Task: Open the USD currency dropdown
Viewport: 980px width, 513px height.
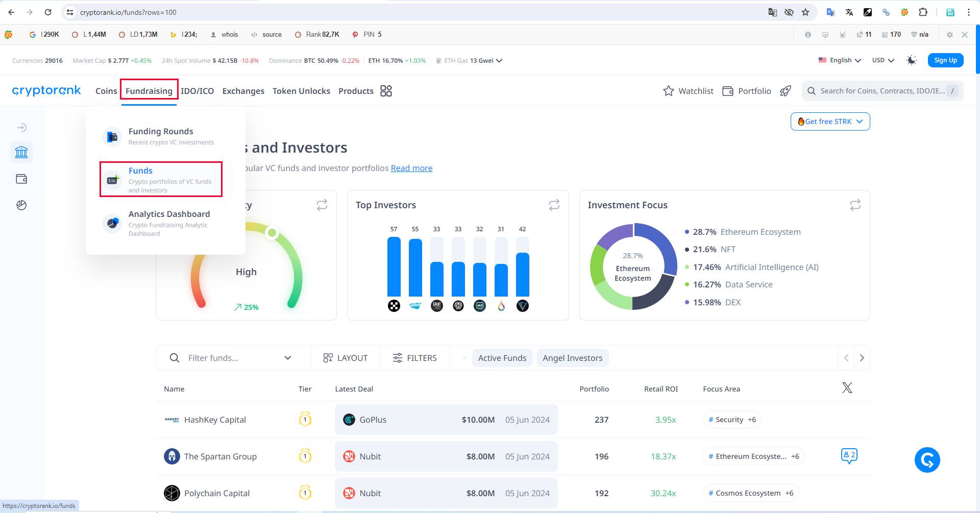Action: coord(883,60)
